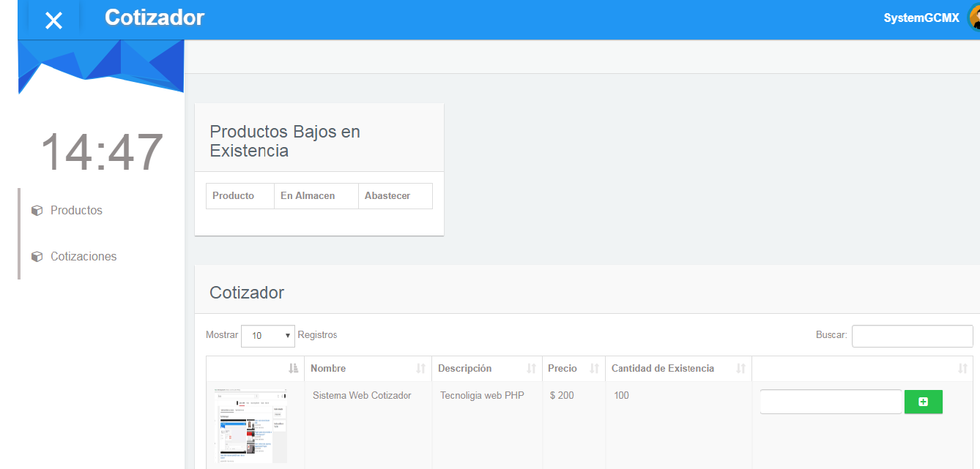Click sort arrows in the Nombre column
This screenshot has height=469, width=980.
tap(420, 369)
